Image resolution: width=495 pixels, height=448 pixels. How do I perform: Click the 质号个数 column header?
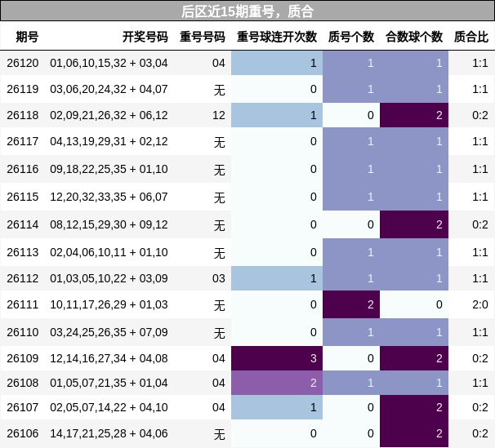point(351,37)
